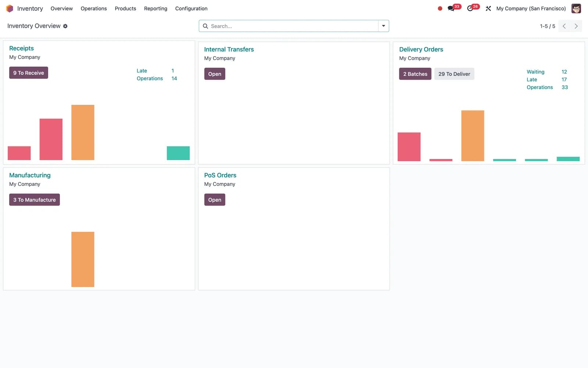Go to the previous page arrow
Image resolution: width=588 pixels, height=368 pixels.
(x=564, y=26)
